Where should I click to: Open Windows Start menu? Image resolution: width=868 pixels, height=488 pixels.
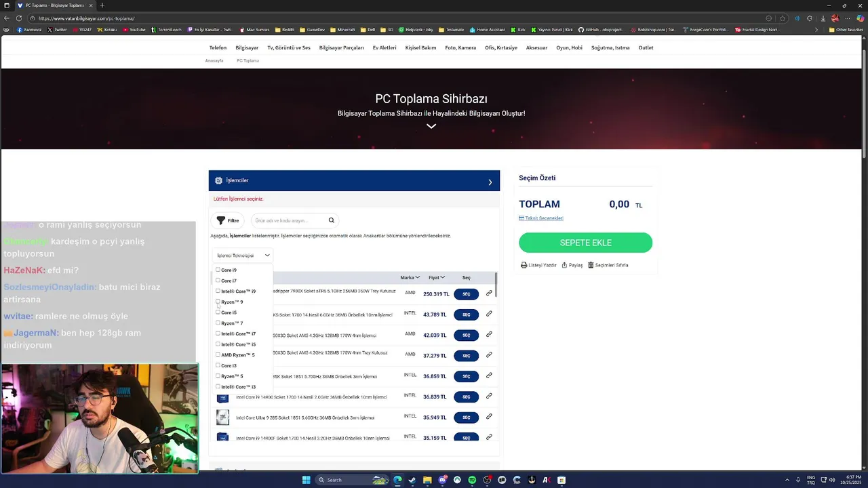point(306,480)
